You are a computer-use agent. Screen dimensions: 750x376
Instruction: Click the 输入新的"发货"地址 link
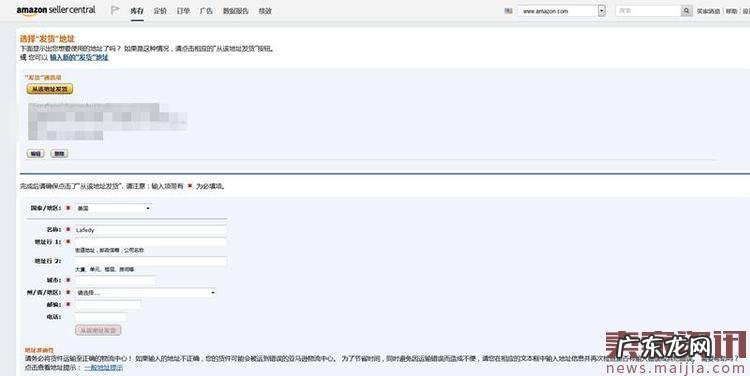tap(79, 57)
